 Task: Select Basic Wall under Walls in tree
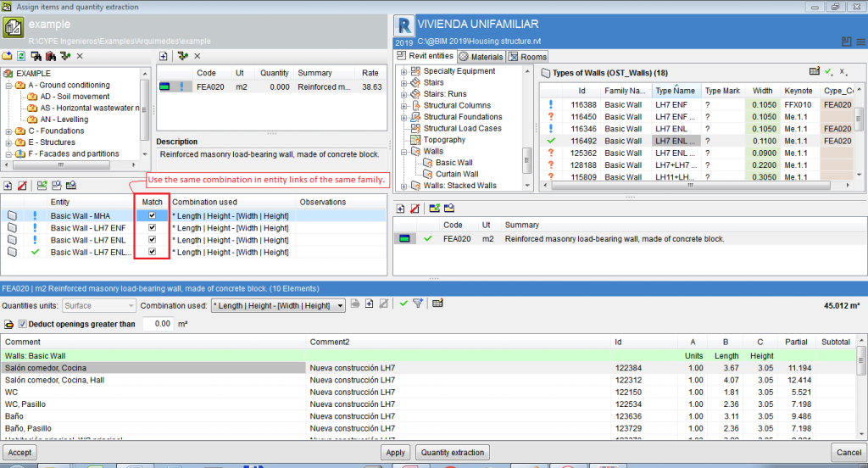454,163
